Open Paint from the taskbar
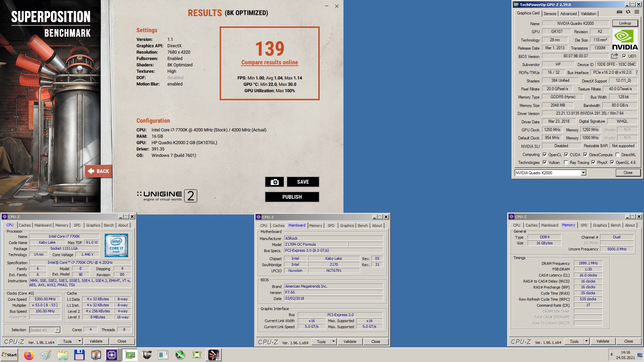The image size is (644, 362). (46, 355)
